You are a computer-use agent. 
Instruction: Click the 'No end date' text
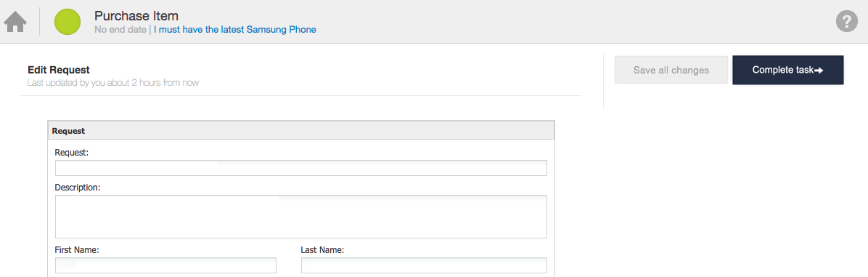click(120, 29)
